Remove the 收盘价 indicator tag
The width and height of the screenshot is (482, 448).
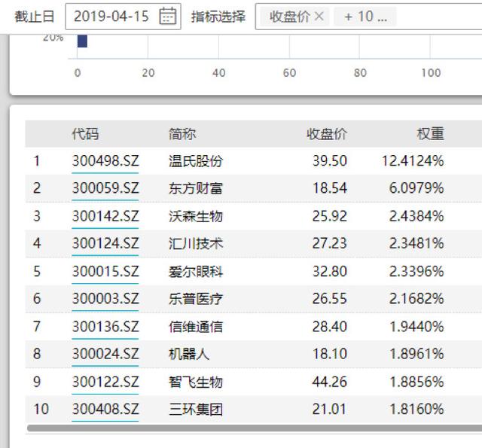point(319,16)
